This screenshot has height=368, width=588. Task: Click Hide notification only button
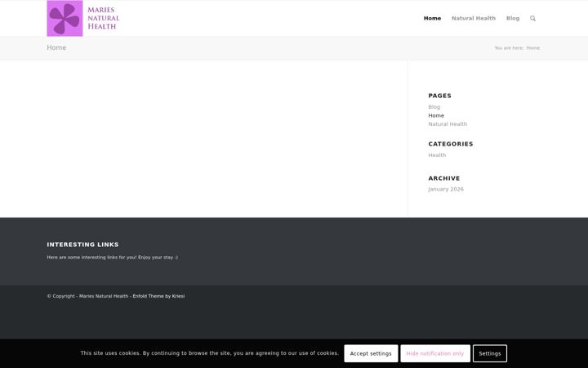pyautogui.click(x=435, y=353)
